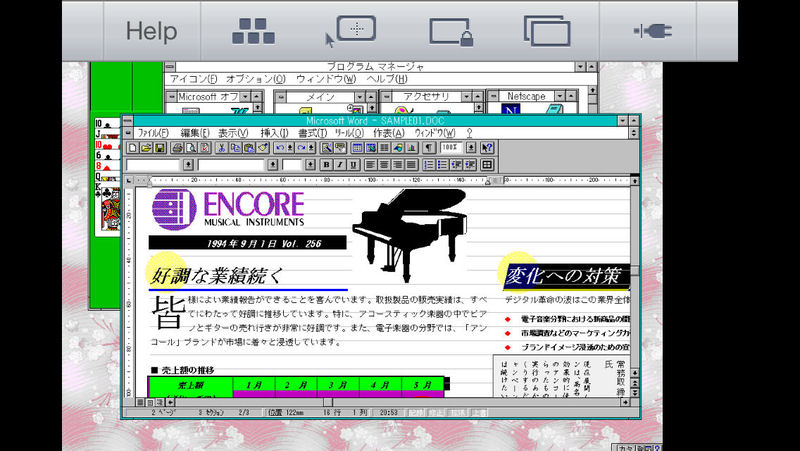This screenshot has height=451, width=800.
Task: Select the Format Painter brush icon
Action: click(262, 148)
